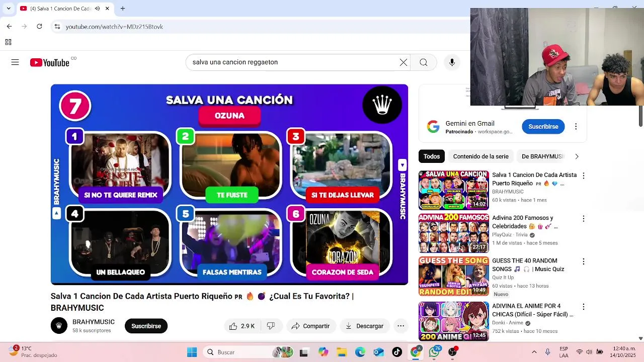
Task: Open OBS Studio from taskbar
Action: click(453, 352)
